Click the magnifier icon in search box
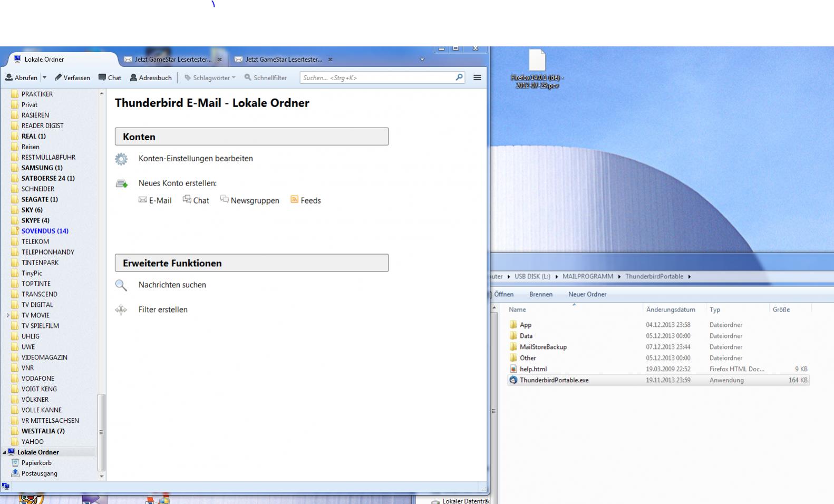 [459, 77]
